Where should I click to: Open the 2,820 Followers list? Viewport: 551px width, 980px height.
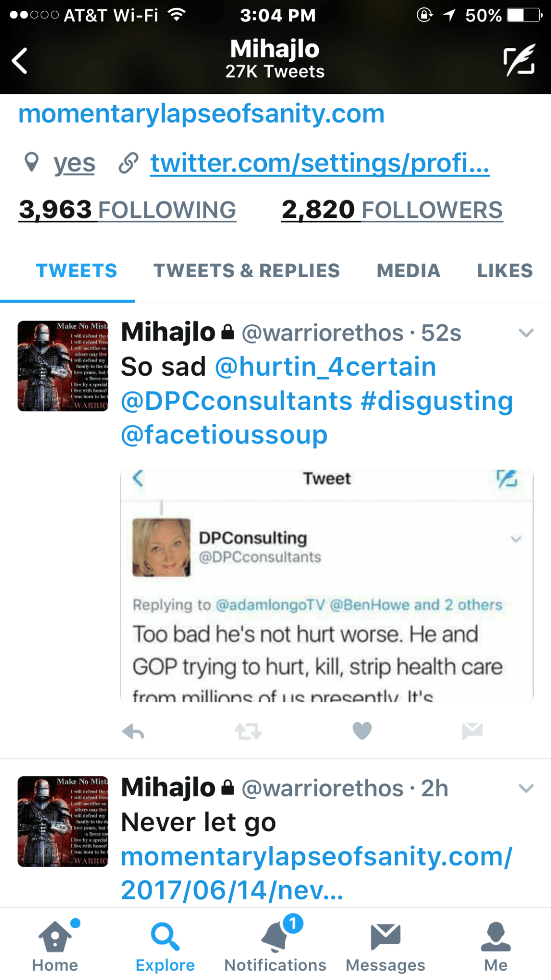(x=392, y=210)
